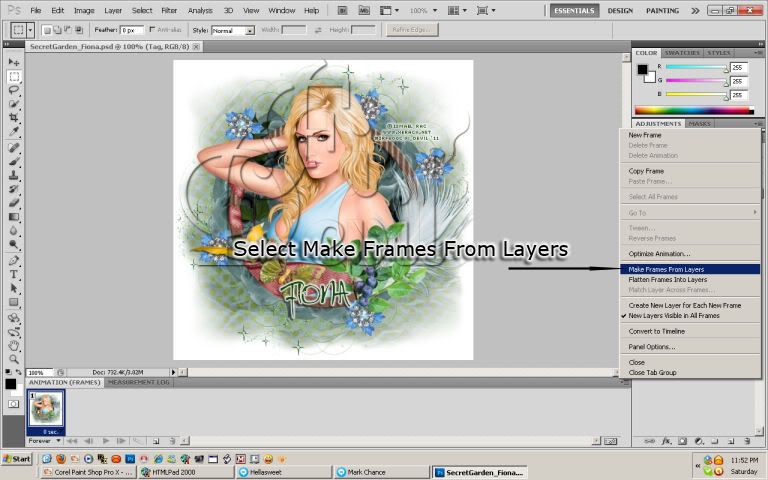Select the Eraser tool
Image resolution: width=768 pixels, height=480 pixels.
click(14, 202)
